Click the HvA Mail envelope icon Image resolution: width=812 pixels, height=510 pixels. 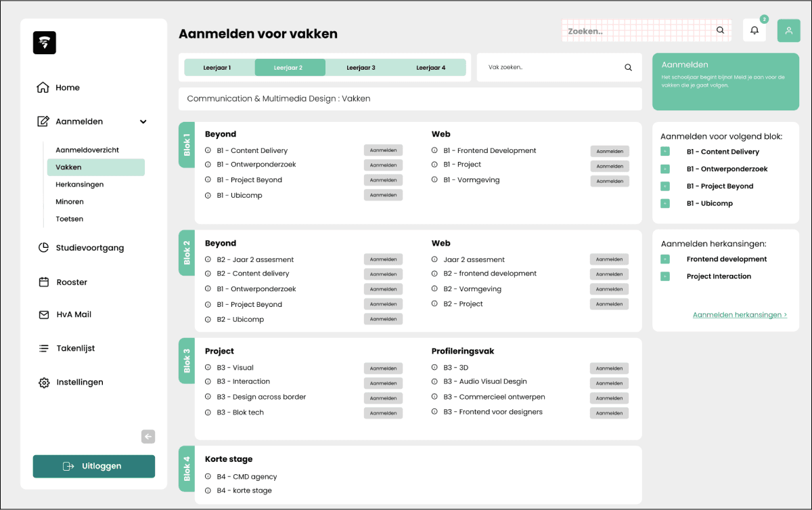(43, 315)
